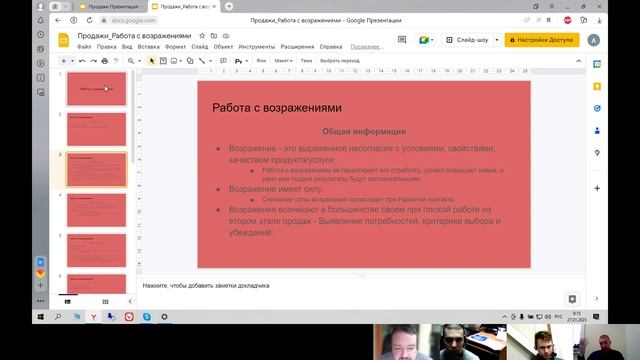The width and height of the screenshot is (640, 360).
Task: Open Contacts in right side panel
Action: click(597, 131)
